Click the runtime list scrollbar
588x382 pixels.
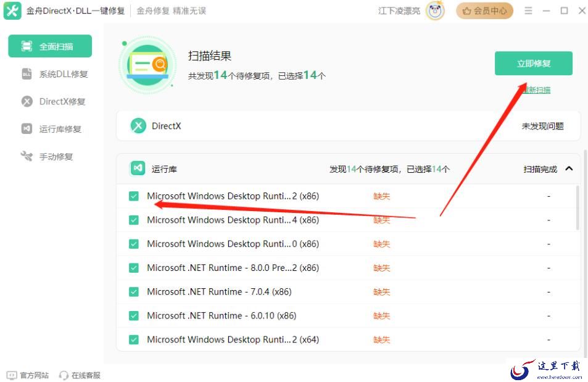pos(578,207)
